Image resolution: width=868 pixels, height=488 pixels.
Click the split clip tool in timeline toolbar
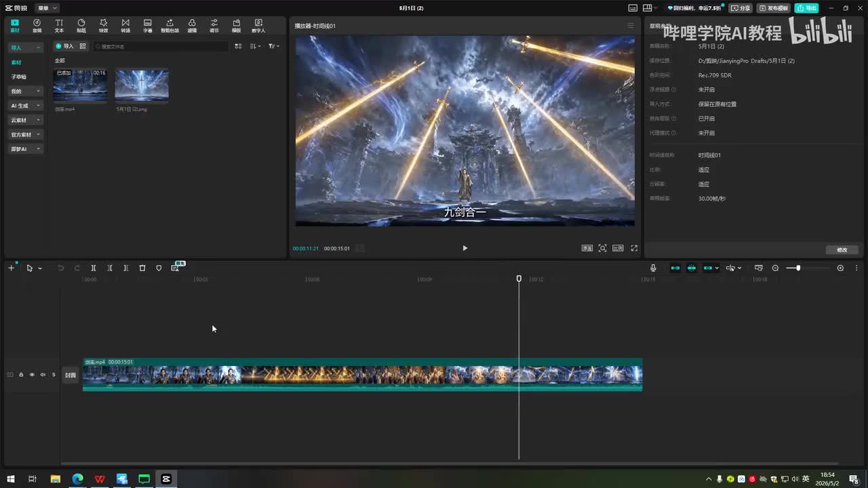[x=94, y=268]
